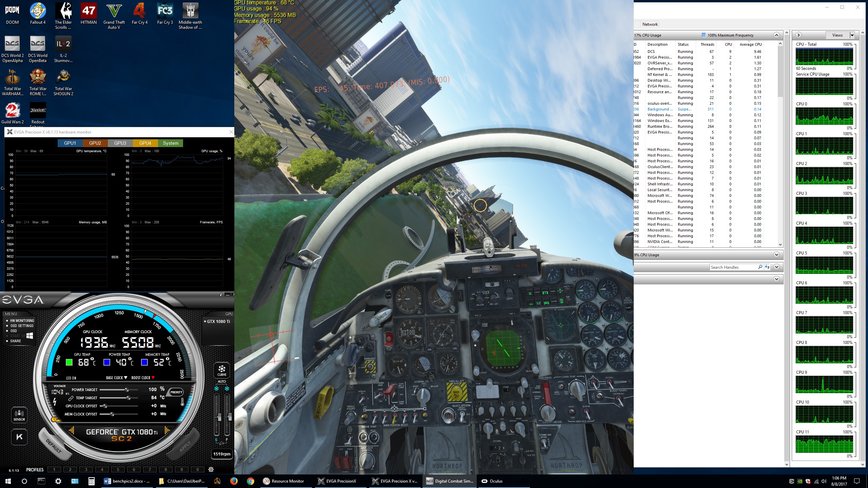
Task: Open Grand Theft Auto V desktop shortcut
Action: (114, 16)
